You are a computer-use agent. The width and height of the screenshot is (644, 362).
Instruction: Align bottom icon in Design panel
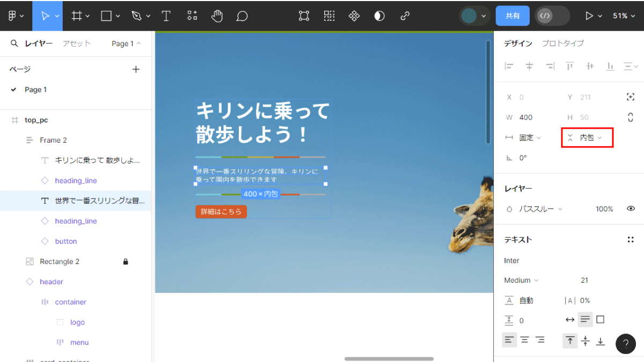[x=610, y=66]
